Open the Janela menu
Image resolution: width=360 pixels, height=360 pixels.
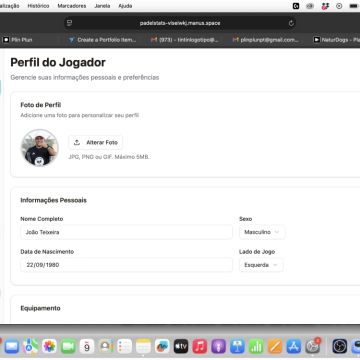pos(102,6)
